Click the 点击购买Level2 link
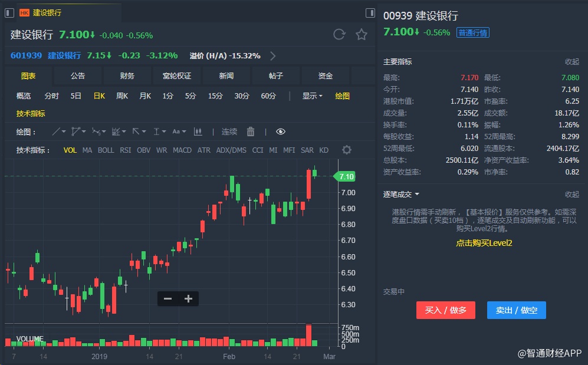The width and height of the screenshot is (588, 365). (x=484, y=243)
